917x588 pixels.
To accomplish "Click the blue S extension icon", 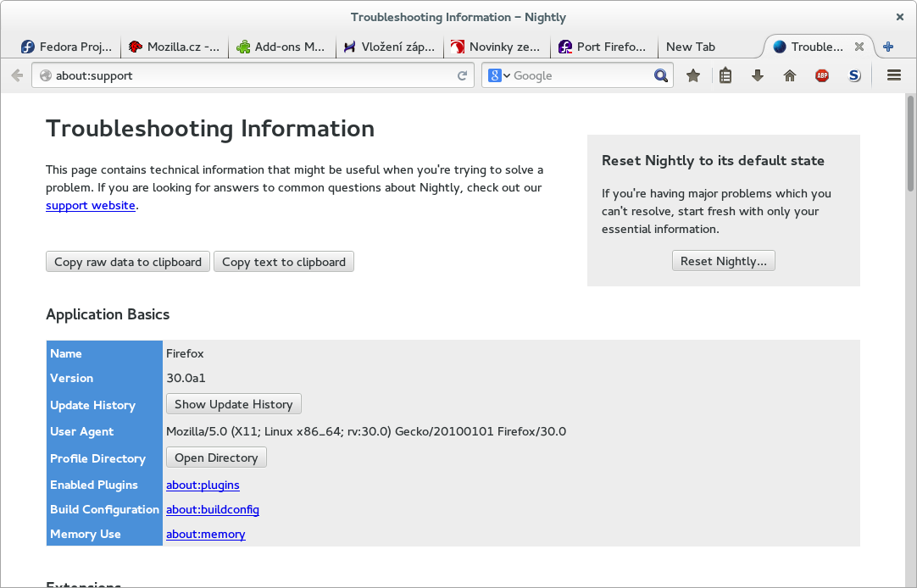I will click(854, 75).
